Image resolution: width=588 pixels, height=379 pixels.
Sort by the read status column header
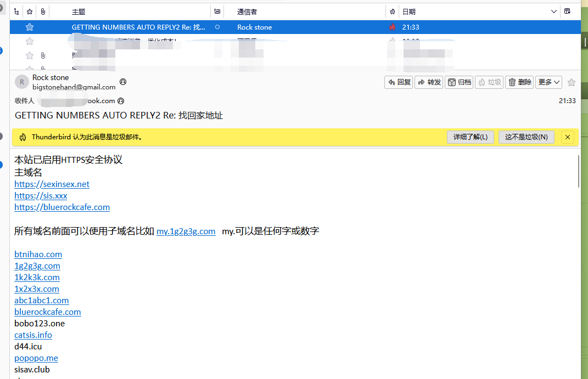pos(217,12)
